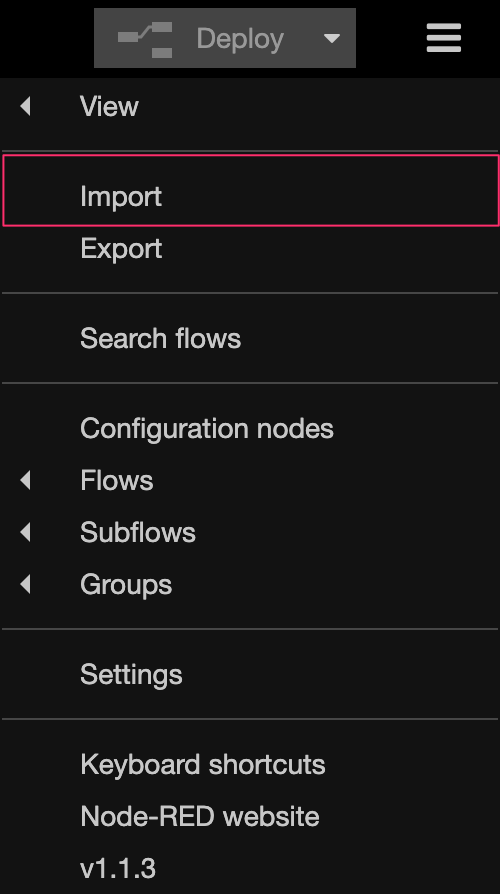Viewport: 500px width, 894px height.
Task: Open the Groups menu entry
Action: [x=250, y=584]
